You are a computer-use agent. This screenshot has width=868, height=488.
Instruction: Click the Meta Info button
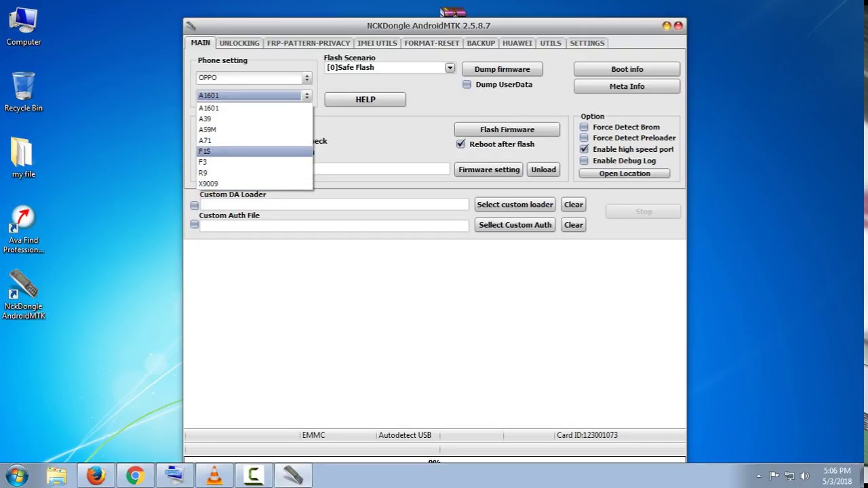(x=627, y=87)
